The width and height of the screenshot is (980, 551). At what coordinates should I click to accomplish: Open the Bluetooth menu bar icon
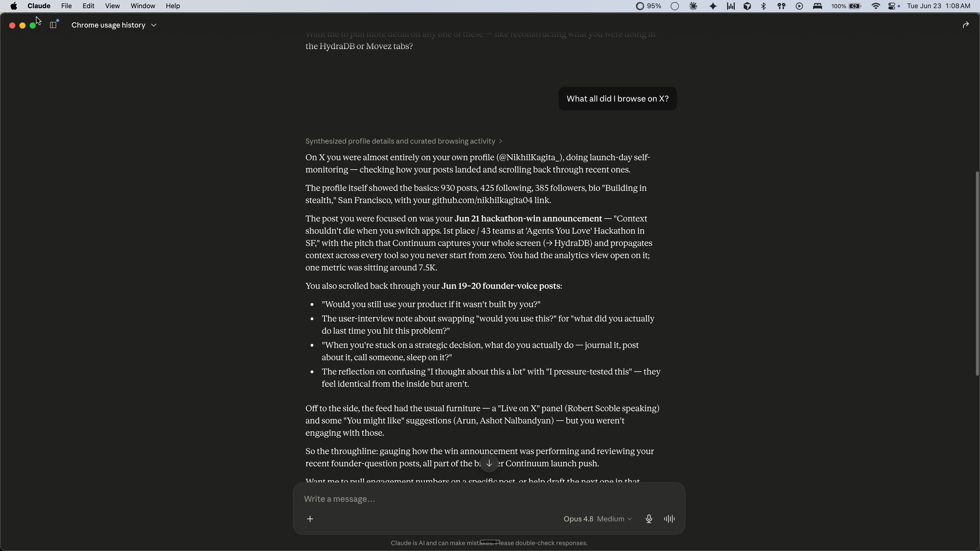click(764, 6)
